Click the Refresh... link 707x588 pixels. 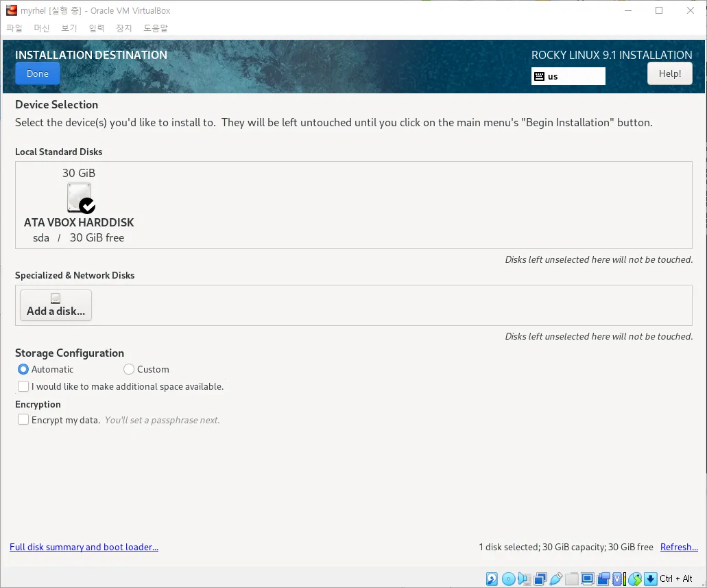coord(679,547)
